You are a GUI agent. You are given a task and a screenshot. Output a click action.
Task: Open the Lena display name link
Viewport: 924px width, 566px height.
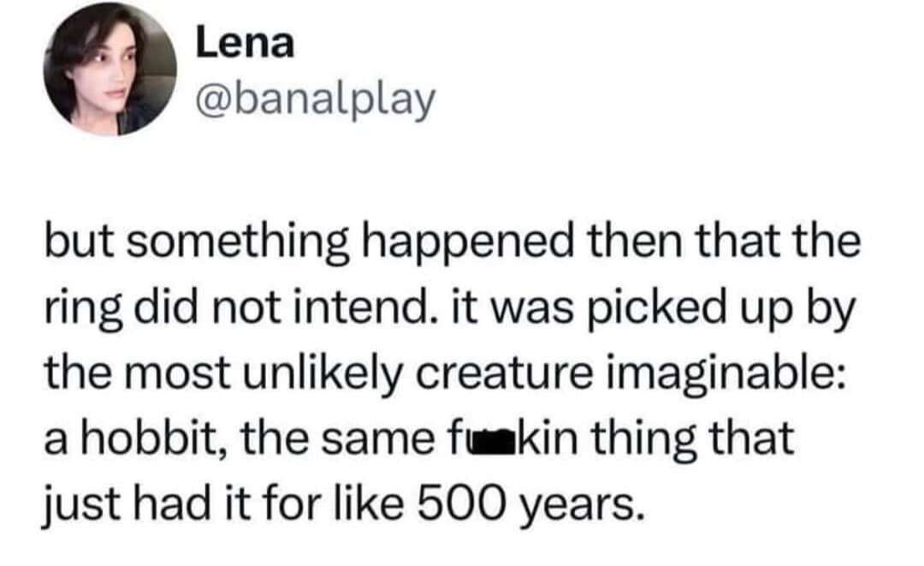(245, 45)
